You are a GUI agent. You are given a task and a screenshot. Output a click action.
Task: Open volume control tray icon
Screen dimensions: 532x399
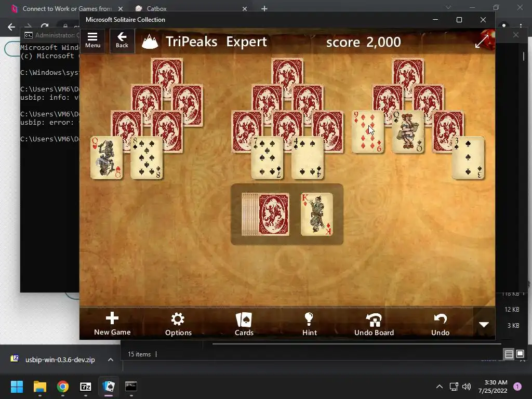click(467, 387)
